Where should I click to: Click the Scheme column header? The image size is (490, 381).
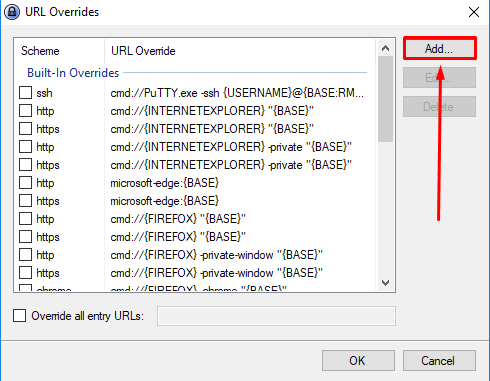coord(59,51)
